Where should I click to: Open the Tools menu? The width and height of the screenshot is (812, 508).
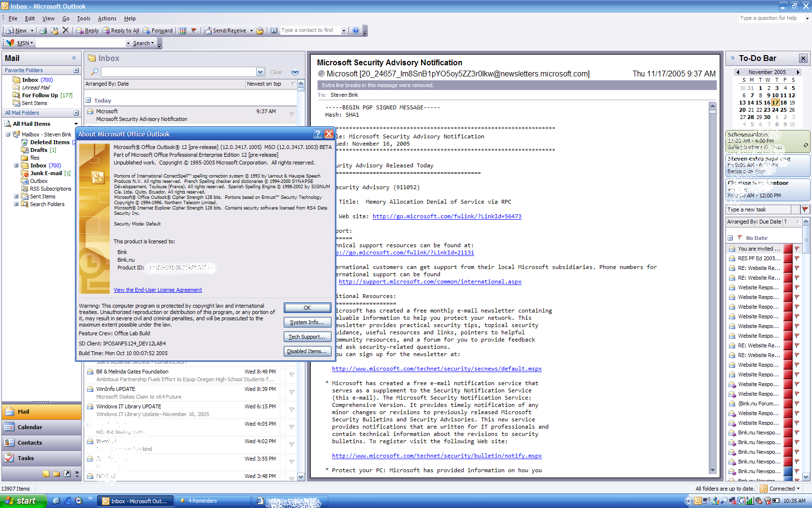pos(84,18)
